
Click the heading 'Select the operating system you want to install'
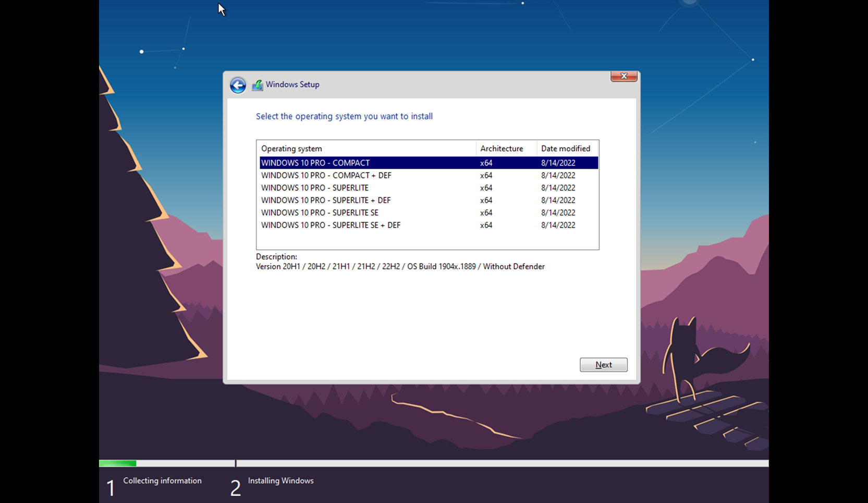point(344,116)
